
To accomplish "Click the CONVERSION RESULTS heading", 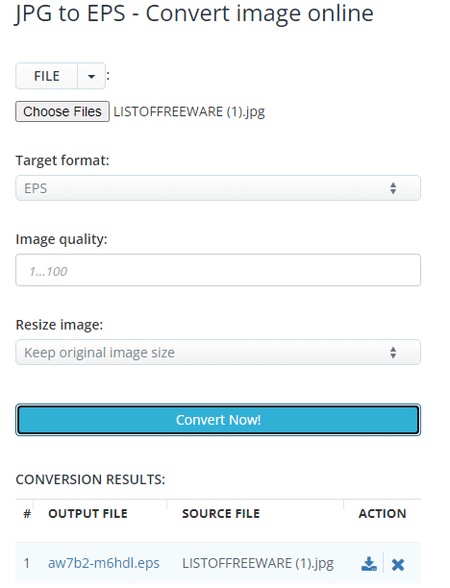I will point(90,480).
